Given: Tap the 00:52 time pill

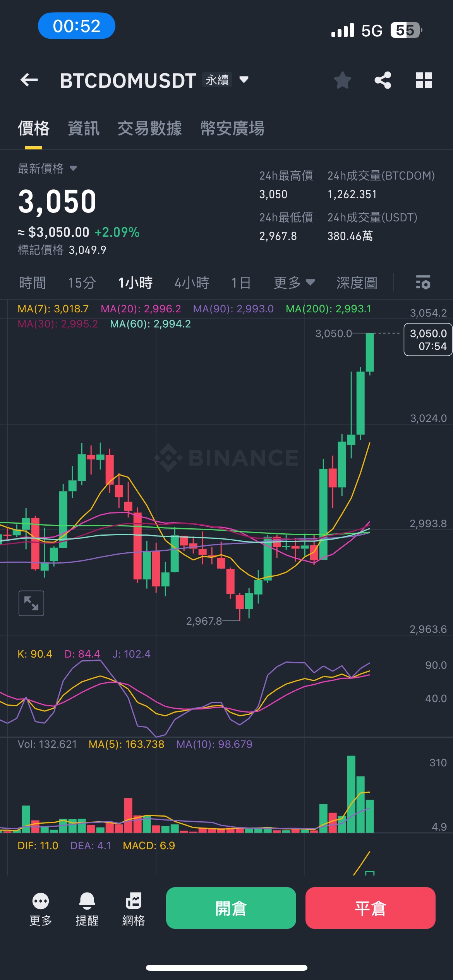Looking at the screenshot, I should (77, 26).
